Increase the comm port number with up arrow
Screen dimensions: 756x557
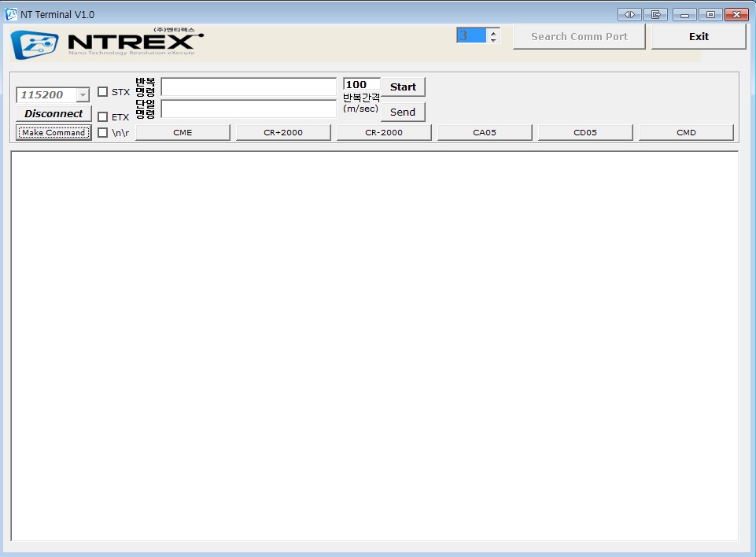coord(493,33)
